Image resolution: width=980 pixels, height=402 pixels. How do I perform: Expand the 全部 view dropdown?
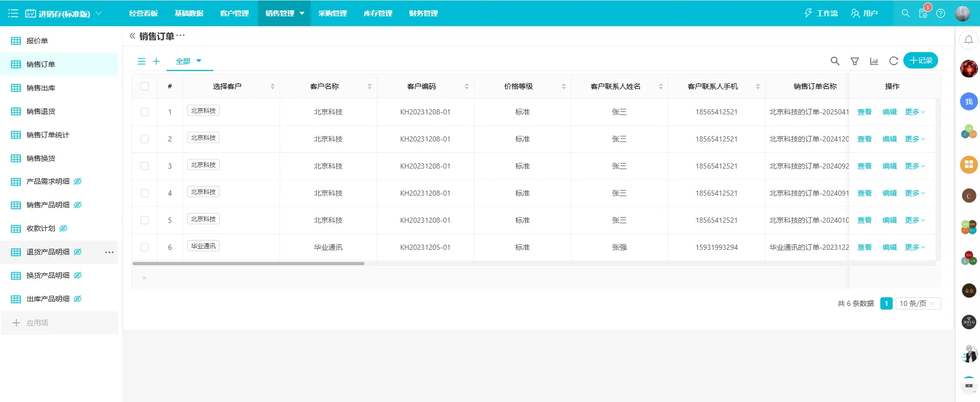click(189, 61)
